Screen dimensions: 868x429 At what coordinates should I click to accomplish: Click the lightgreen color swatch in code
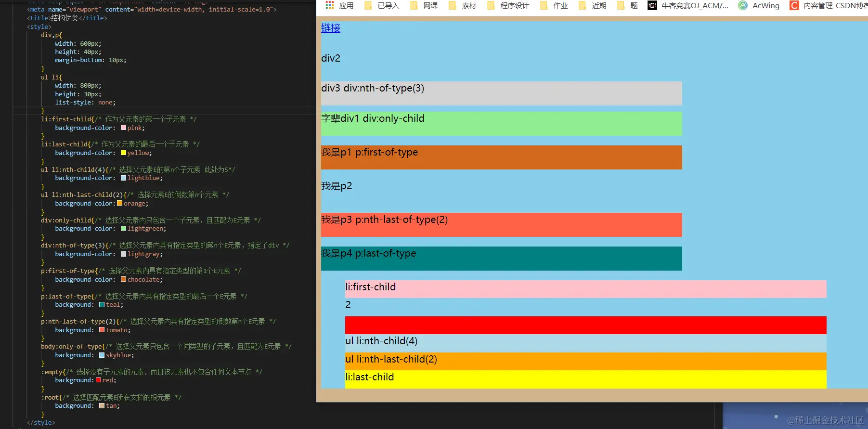(124, 228)
